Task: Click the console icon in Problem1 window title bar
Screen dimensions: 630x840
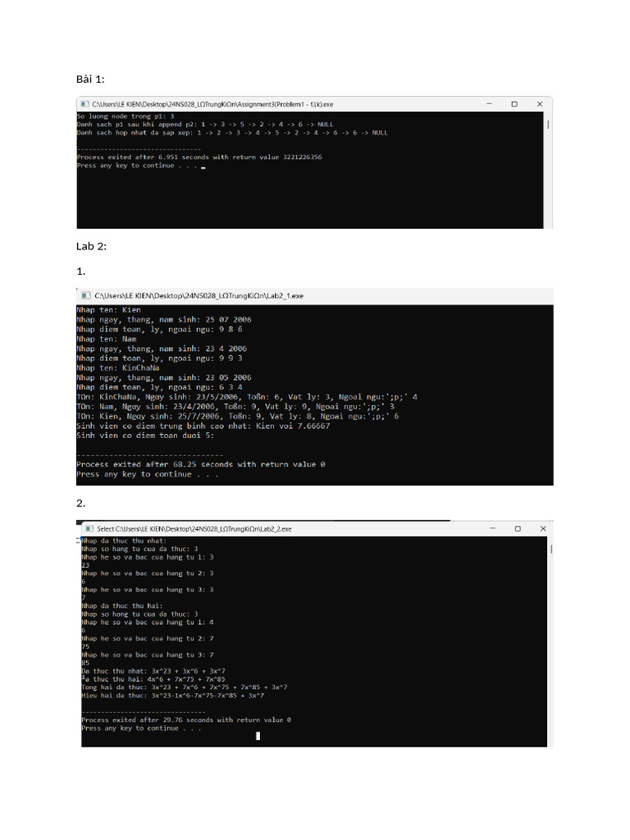Action: [84, 104]
